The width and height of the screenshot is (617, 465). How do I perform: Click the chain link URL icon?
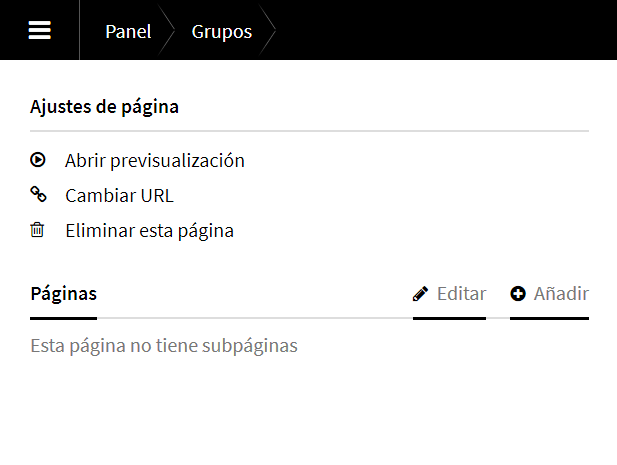(38, 195)
